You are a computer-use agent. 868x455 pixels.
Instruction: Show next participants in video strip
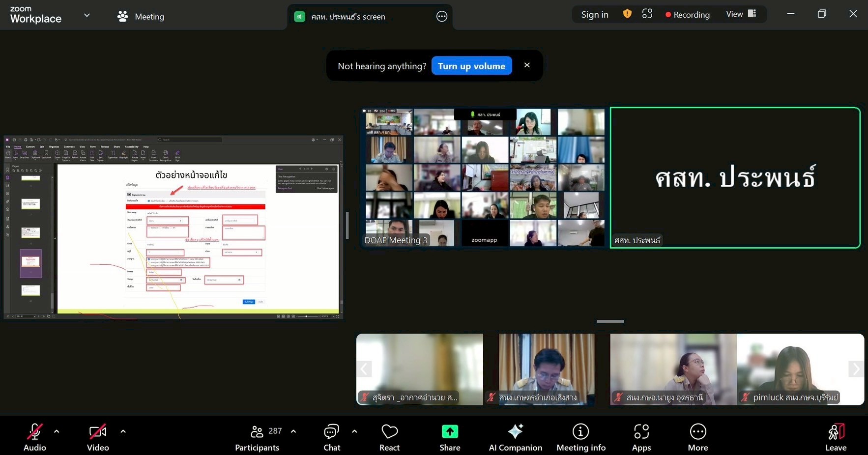856,369
